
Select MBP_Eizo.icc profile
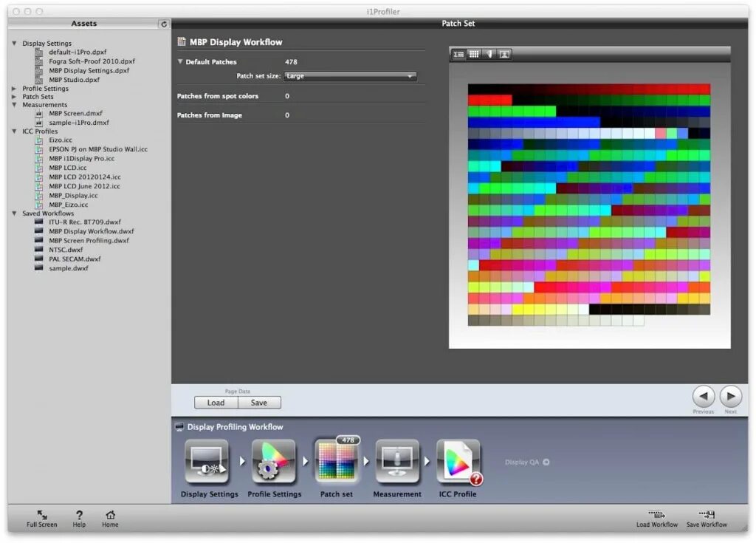click(68, 205)
